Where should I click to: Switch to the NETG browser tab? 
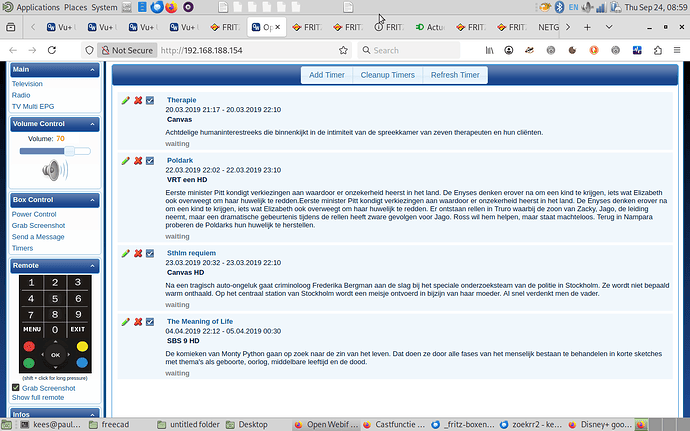[x=548, y=27]
